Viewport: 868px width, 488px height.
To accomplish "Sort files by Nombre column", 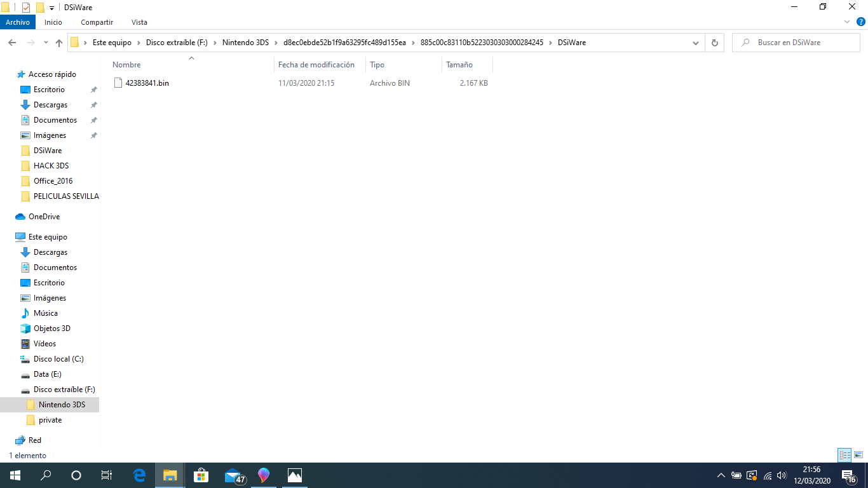I will 126,65.
